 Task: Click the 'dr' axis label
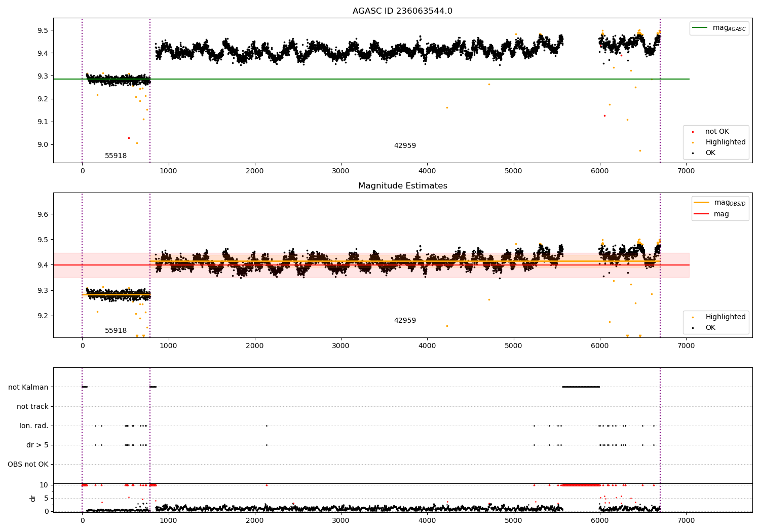coord(33,498)
